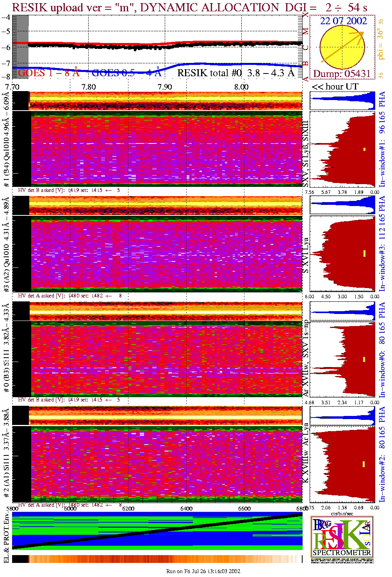This screenshot has width=392, height=577.
Task: Select the date text '22 07 2002'
Action: 344,21
